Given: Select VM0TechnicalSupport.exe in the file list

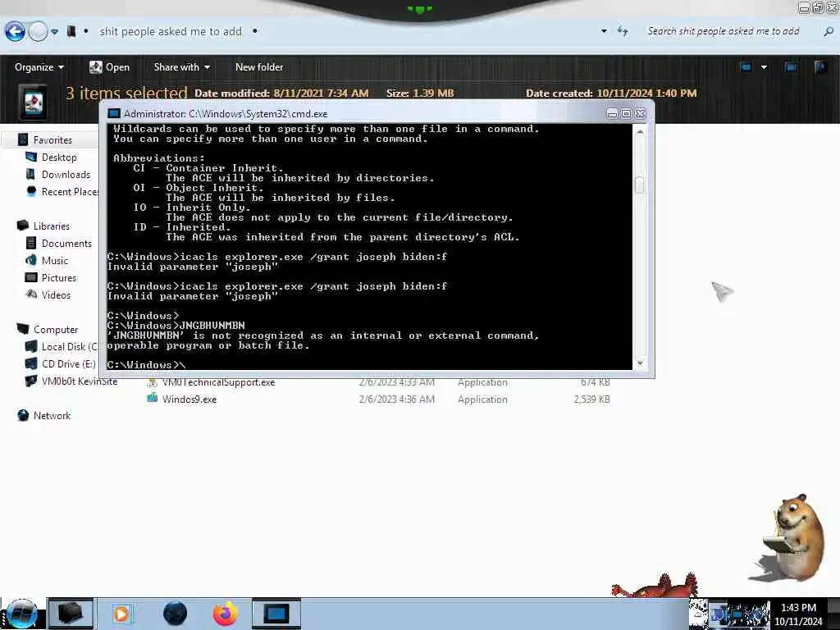Looking at the screenshot, I should (x=218, y=382).
